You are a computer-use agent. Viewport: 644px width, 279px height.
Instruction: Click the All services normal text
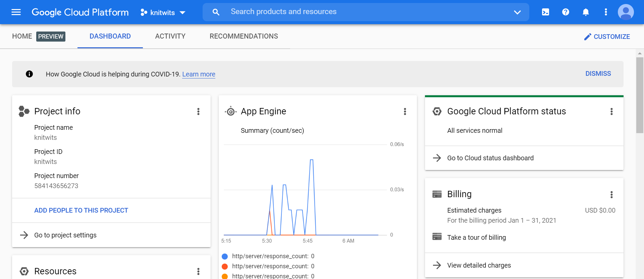[475, 130]
